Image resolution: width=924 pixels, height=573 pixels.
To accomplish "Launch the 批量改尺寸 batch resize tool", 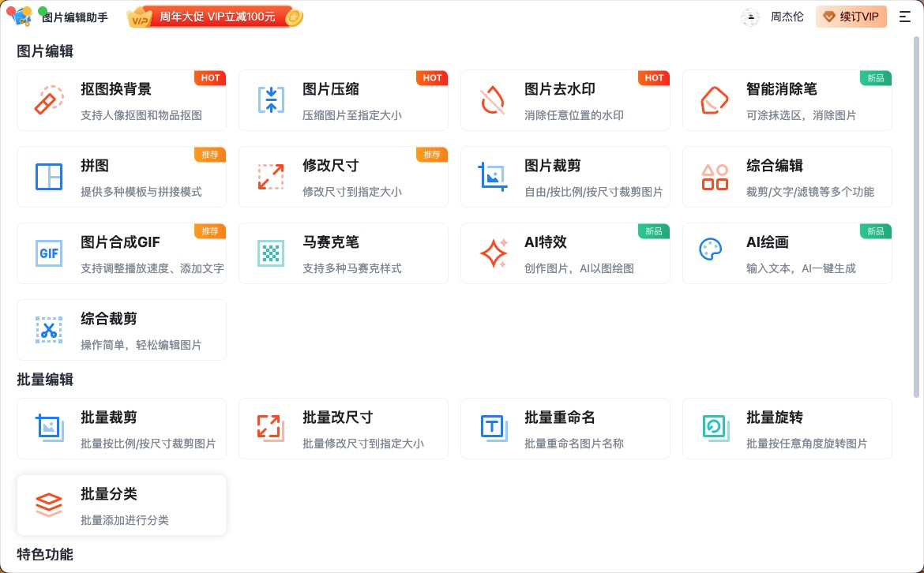I will (344, 429).
